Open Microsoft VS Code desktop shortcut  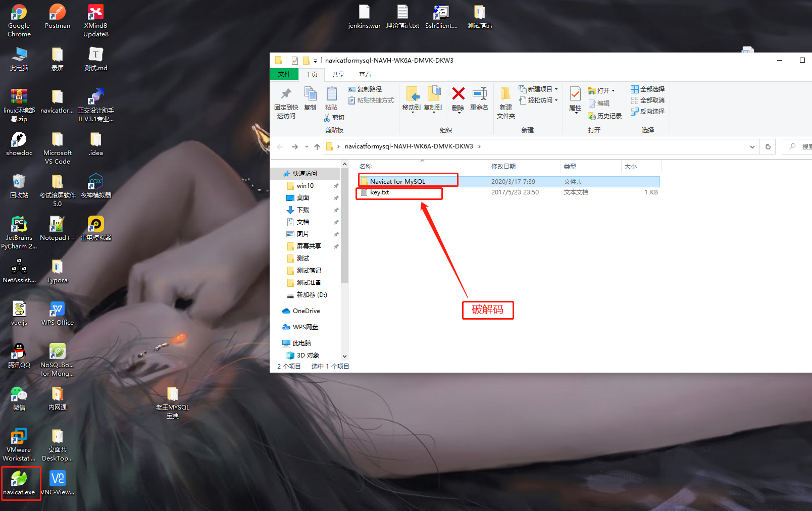coord(58,148)
